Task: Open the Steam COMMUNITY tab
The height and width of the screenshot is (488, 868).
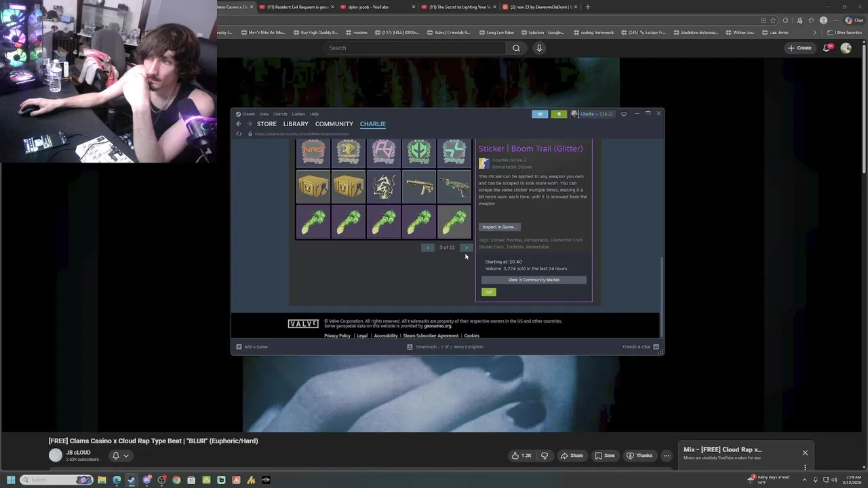Action: [x=334, y=124]
